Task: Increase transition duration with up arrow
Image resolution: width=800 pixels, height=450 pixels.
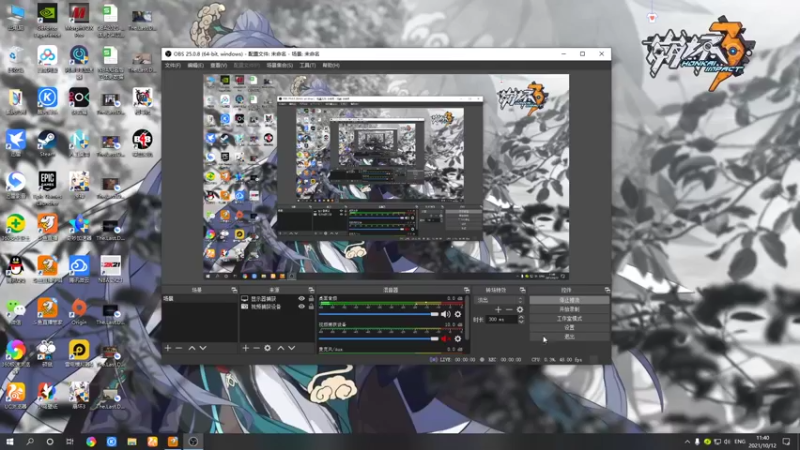Action: pyautogui.click(x=521, y=317)
